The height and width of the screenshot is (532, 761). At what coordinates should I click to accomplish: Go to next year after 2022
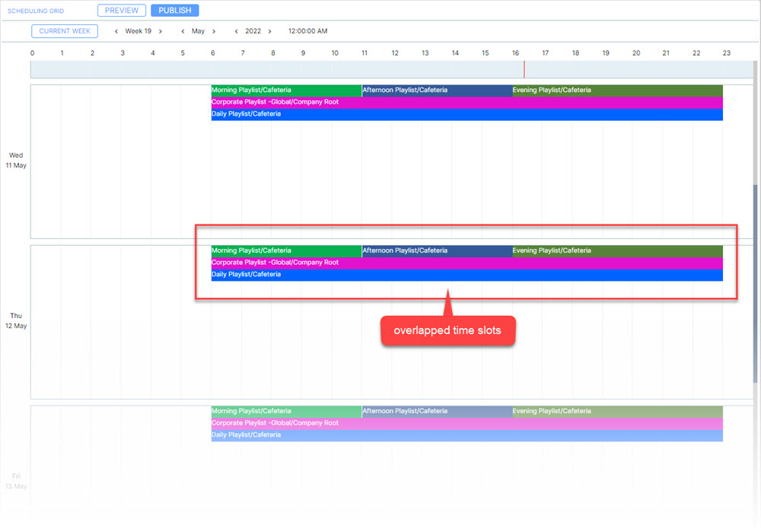click(269, 31)
